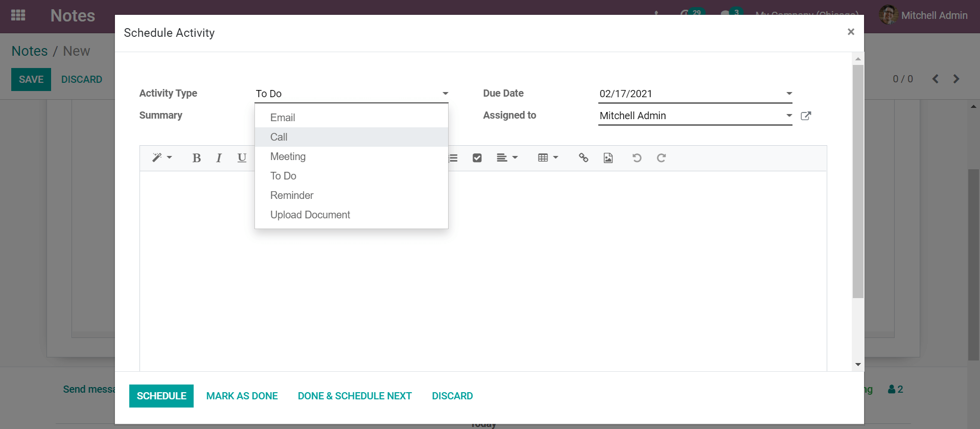Click DISCARD in the dialog footer

pyautogui.click(x=452, y=396)
